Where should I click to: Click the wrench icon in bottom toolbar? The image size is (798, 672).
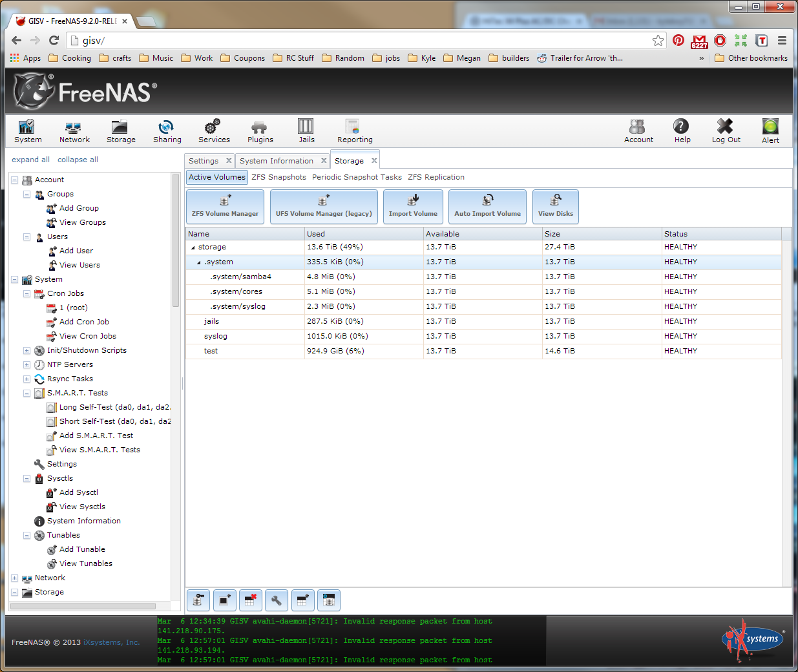coord(276,600)
